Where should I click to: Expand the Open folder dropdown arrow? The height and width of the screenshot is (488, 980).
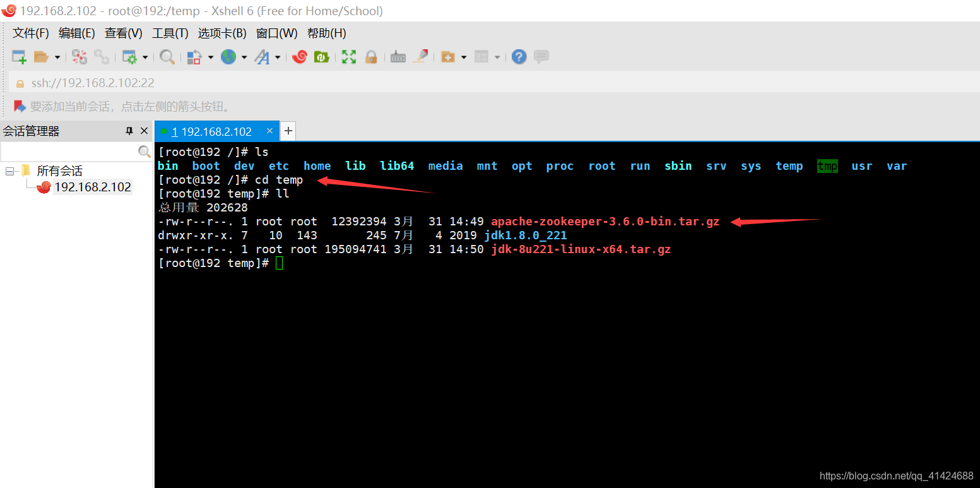tap(57, 57)
